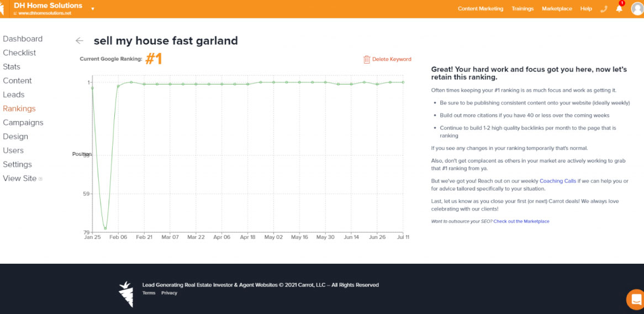The width and height of the screenshot is (644, 314).
Task: Open Leads in the sidebar
Action: [14, 95]
